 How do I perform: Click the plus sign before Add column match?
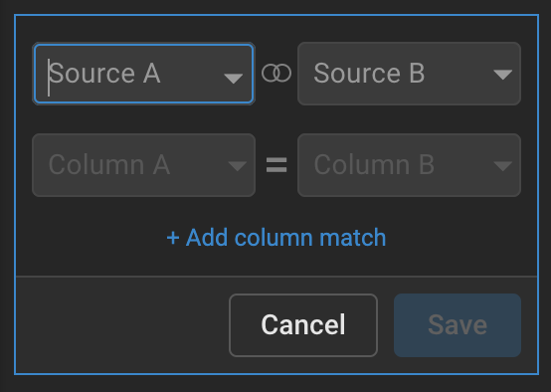(173, 238)
